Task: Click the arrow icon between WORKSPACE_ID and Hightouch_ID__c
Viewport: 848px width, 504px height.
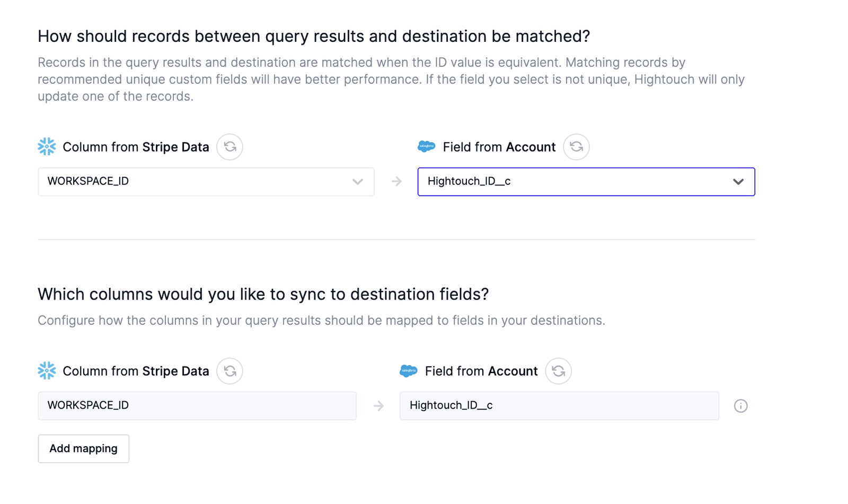Action: pos(396,181)
